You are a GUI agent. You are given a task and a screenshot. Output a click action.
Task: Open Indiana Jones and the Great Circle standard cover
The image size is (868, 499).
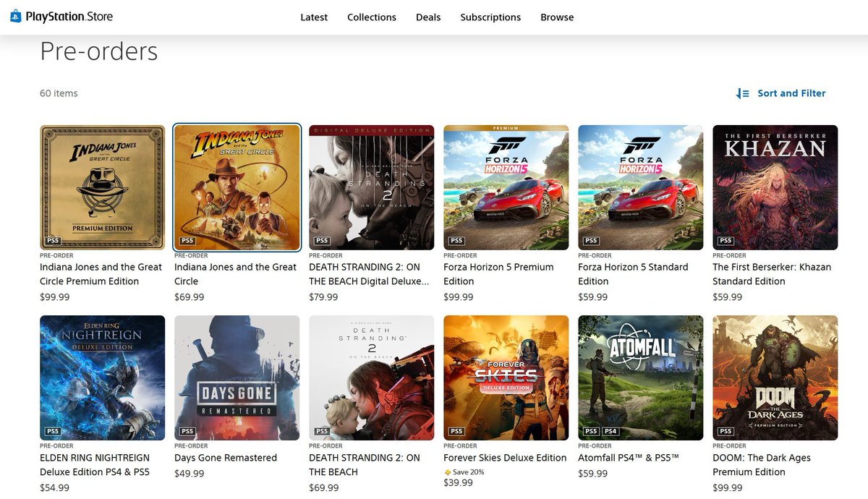[x=237, y=188]
